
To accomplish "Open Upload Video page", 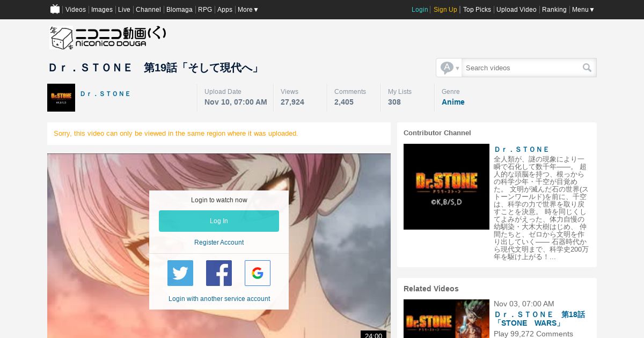I will click(516, 10).
